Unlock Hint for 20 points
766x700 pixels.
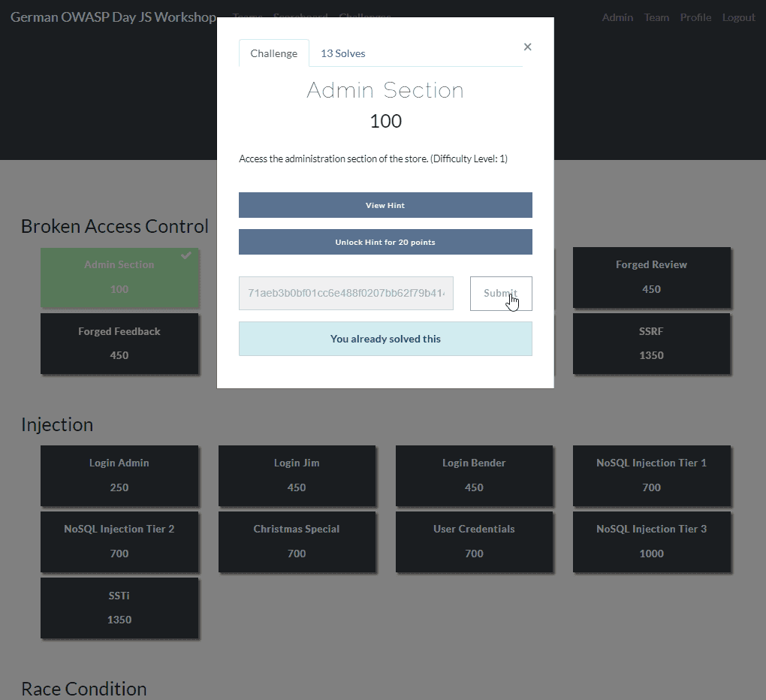(385, 242)
